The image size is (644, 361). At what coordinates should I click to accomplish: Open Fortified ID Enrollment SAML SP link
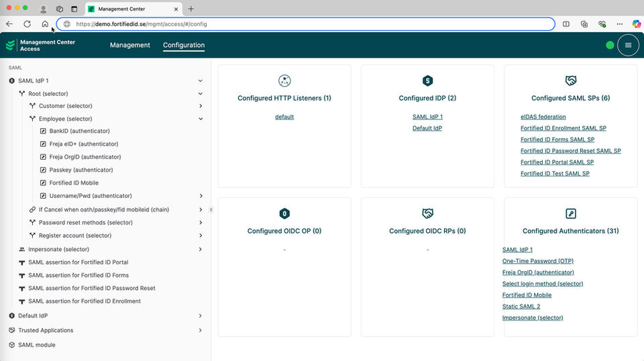(563, 128)
